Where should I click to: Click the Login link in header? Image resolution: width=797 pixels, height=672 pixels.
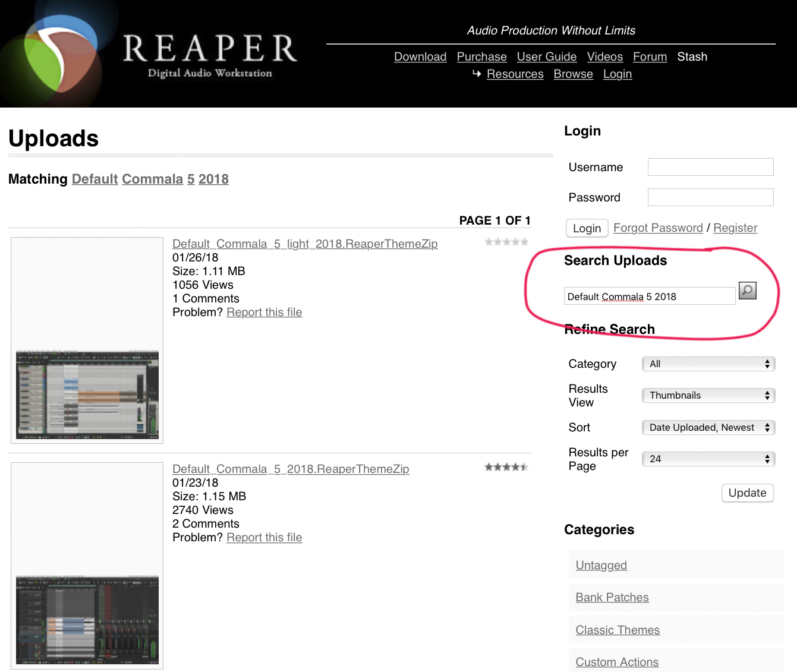[618, 74]
